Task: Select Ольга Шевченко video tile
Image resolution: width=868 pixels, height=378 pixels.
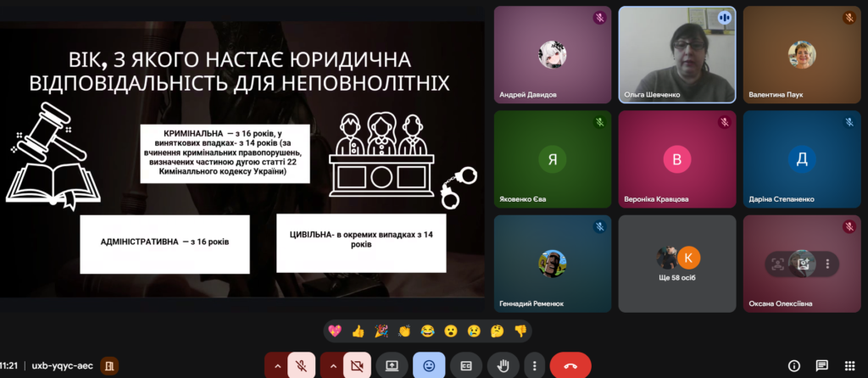Action: pyautogui.click(x=676, y=54)
